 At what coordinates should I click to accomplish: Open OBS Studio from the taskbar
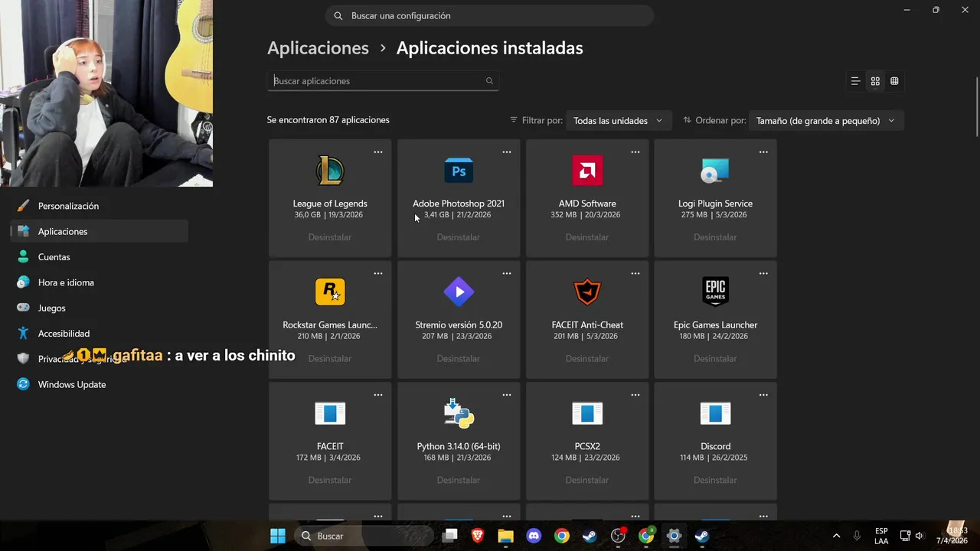(x=618, y=536)
